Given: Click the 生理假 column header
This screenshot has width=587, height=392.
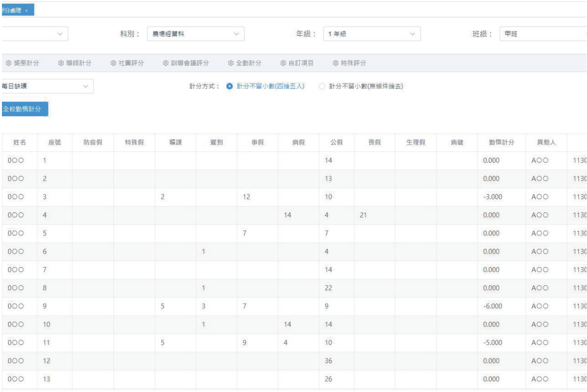Looking at the screenshot, I should coord(416,143).
